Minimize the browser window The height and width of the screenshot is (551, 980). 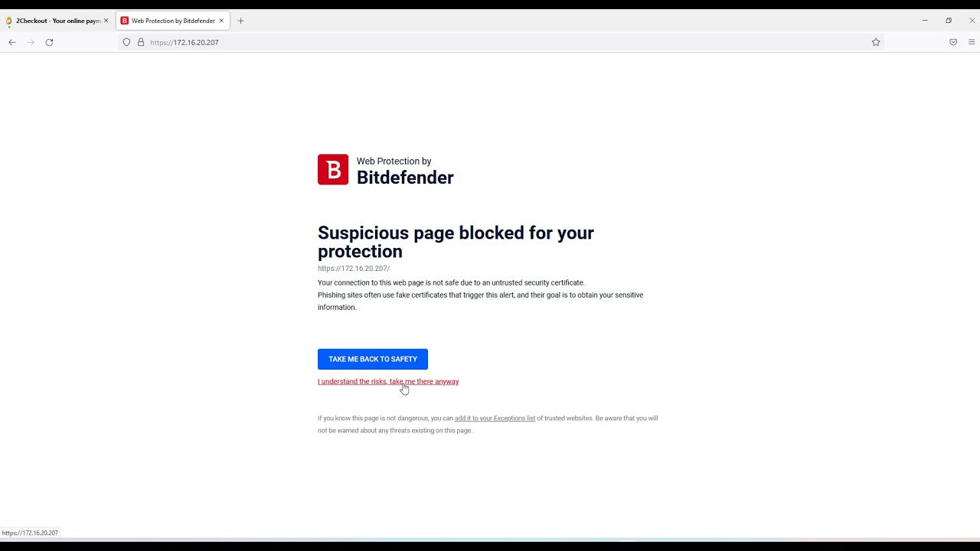click(925, 21)
